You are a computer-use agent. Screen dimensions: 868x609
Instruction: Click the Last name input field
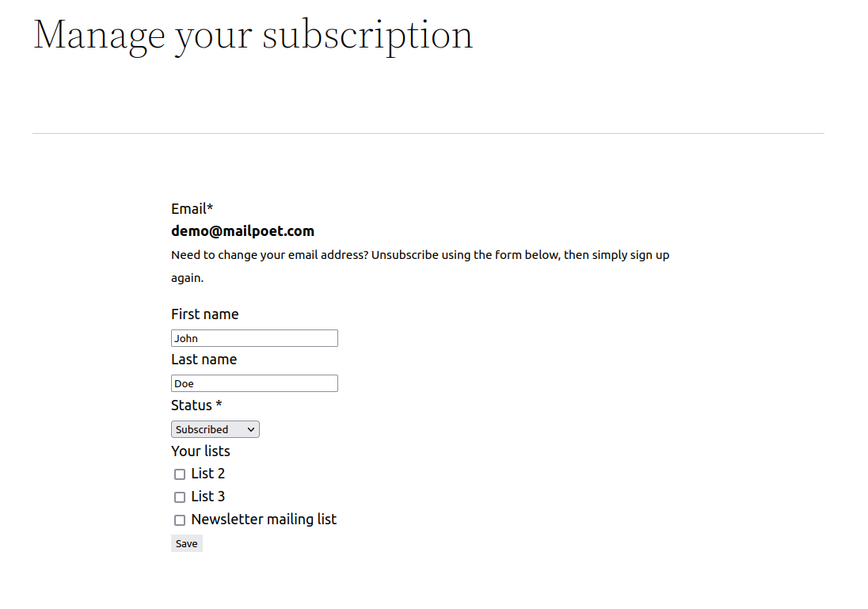point(254,383)
